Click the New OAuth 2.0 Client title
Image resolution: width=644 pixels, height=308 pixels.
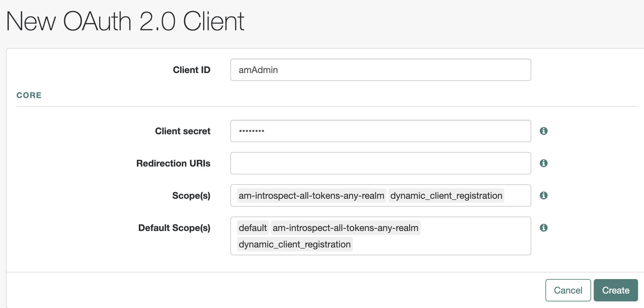click(125, 21)
